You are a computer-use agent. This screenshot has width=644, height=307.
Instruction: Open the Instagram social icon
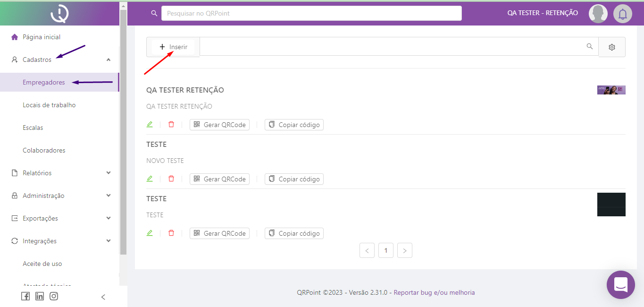click(54, 297)
